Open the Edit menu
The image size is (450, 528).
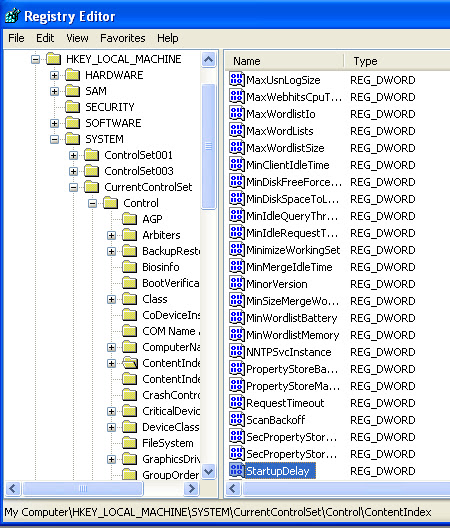click(45, 38)
